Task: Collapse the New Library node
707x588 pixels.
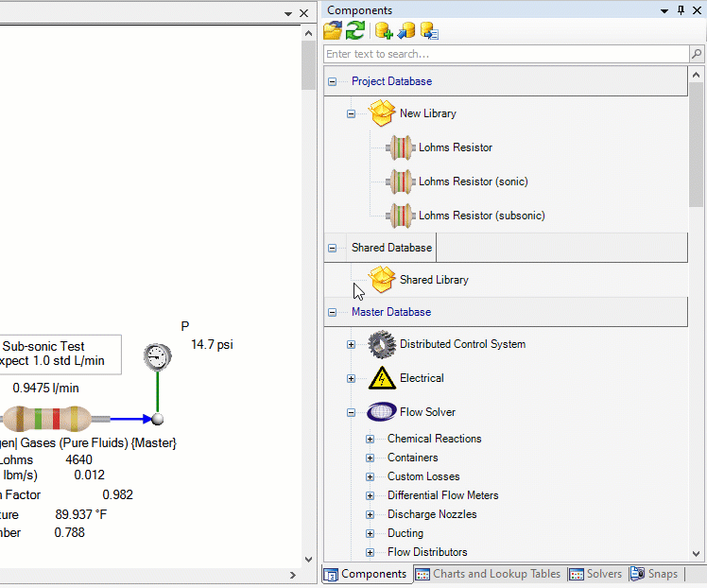Action: click(x=351, y=113)
